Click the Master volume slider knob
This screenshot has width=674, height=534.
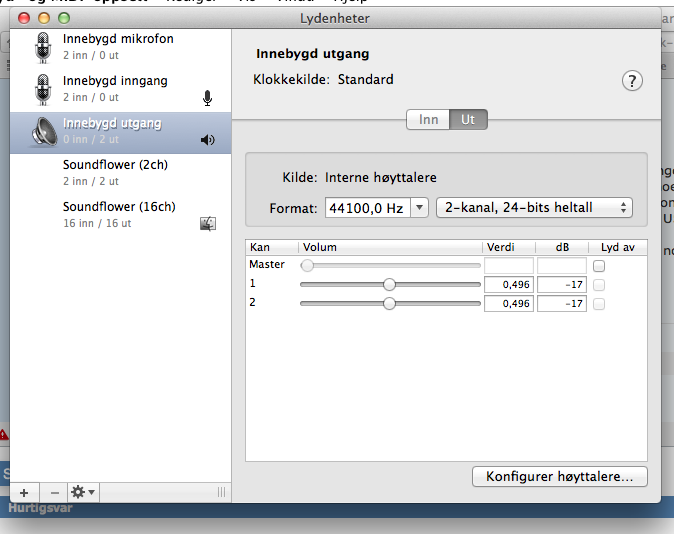(x=307, y=265)
